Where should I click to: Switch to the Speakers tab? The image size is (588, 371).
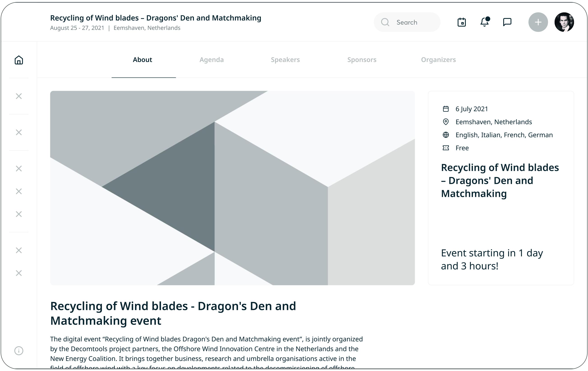tap(285, 60)
